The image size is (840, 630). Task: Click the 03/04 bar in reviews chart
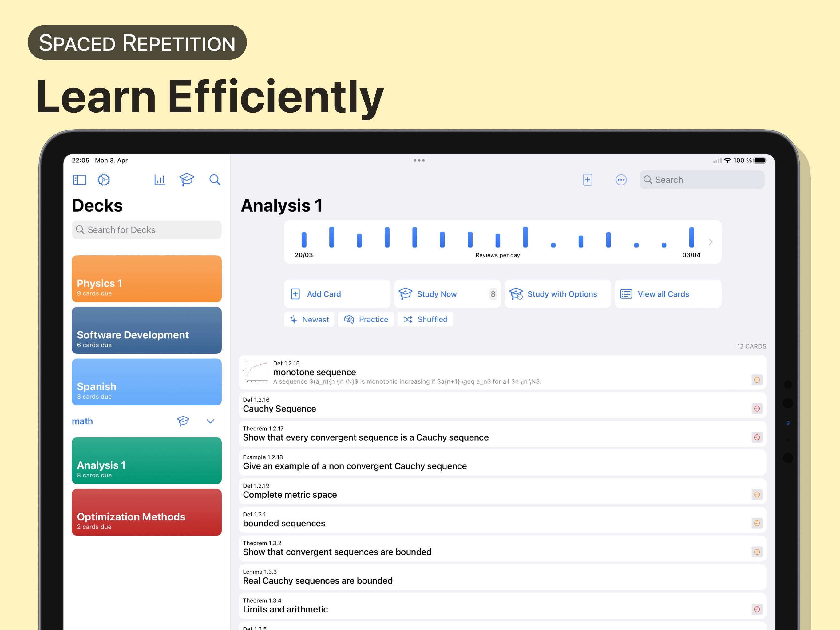pyautogui.click(x=691, y=237)
